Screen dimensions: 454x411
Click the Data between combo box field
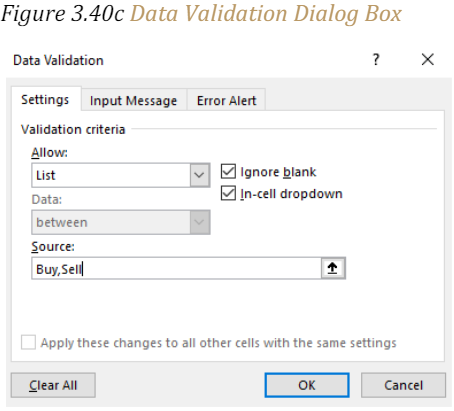(x=121, y=222)
